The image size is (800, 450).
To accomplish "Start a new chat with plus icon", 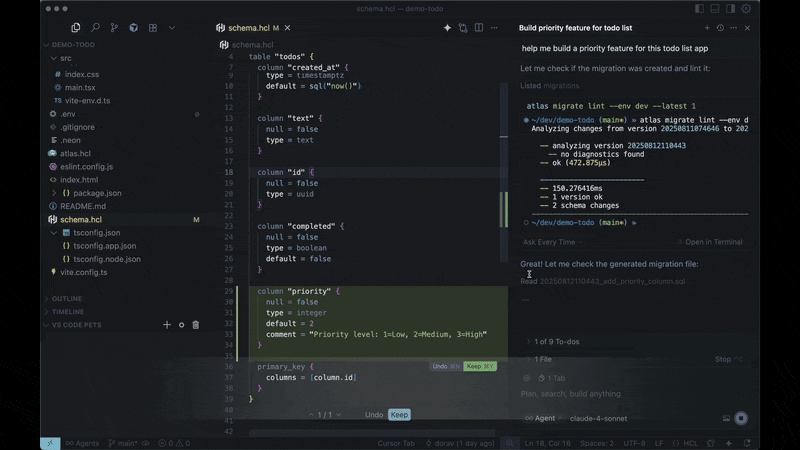I will pos(705,28).
